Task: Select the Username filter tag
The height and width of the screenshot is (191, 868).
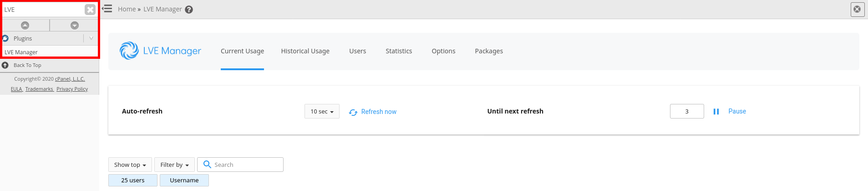Action: click(x=184, y=180)
